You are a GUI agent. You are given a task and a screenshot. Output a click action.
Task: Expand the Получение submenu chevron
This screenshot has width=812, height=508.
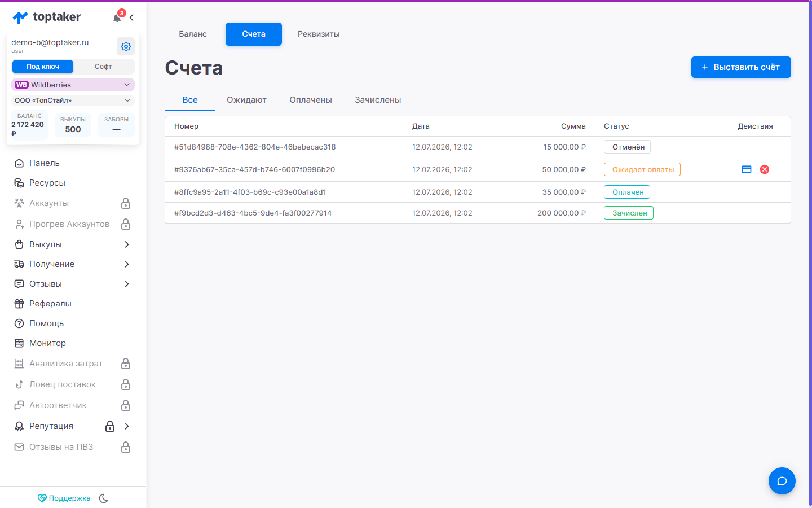[127, 264]
